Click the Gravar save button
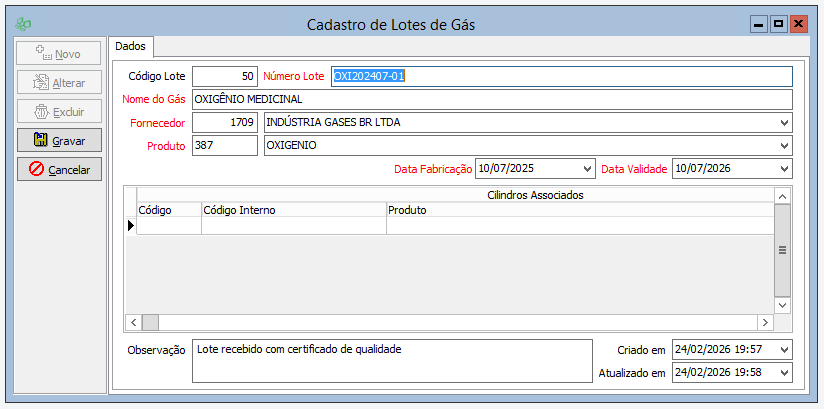The image size is (824, 409). (x=59, y=140)
